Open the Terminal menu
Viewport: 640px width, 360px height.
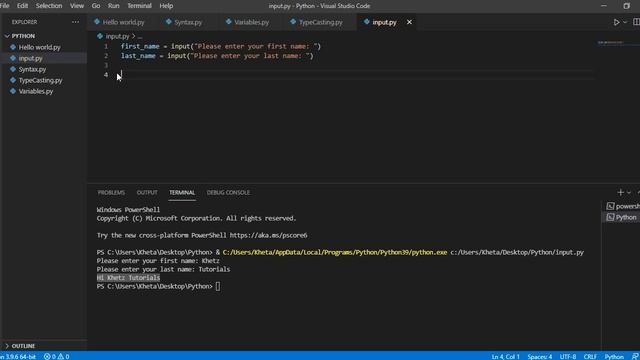139,6
